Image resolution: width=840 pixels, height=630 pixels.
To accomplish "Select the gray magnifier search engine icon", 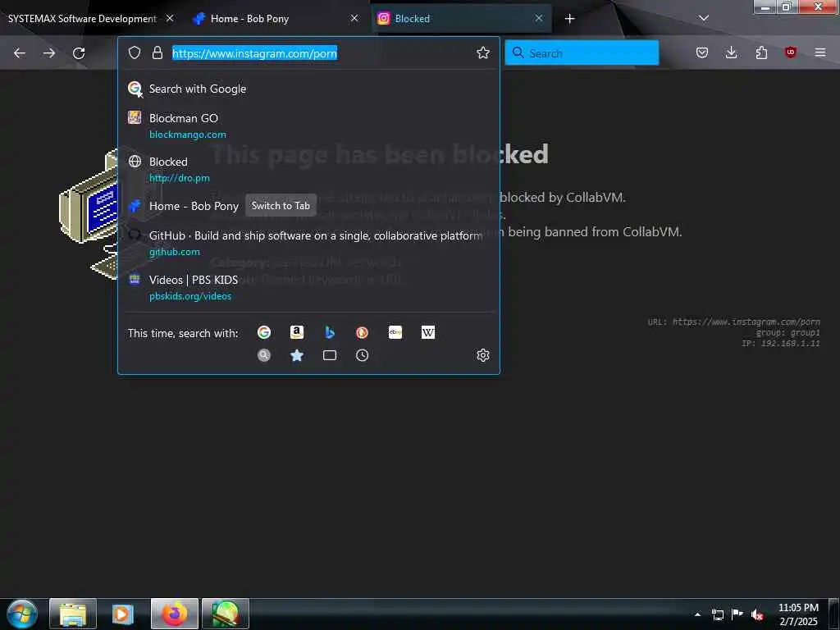I will click(x=264, y=355).
